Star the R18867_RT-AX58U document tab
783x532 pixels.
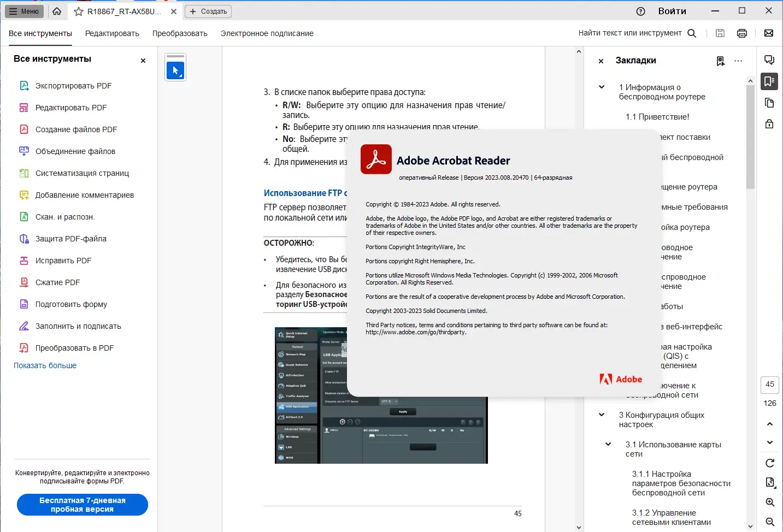(79, 11)
